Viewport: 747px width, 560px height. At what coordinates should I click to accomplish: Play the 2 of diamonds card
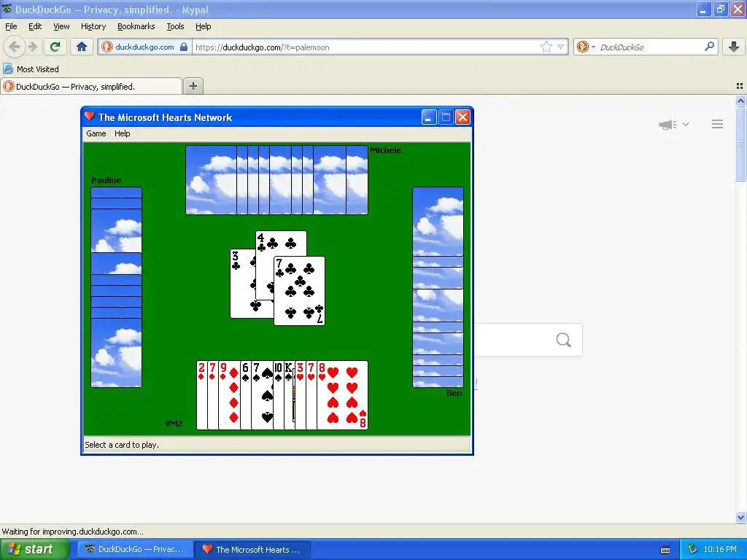(x=202, y=395)
